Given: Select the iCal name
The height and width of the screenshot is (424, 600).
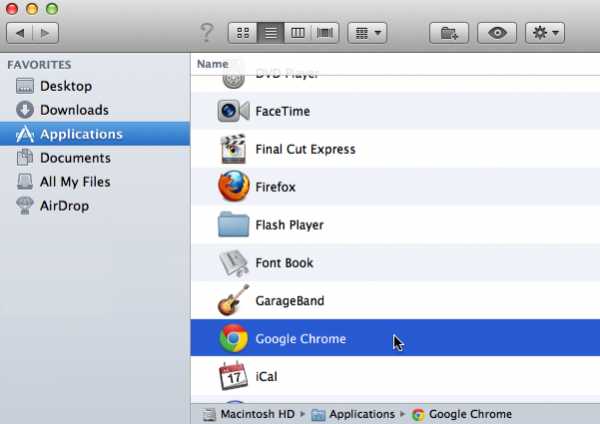Looking at the screenshot, I should (x=266, y=377).
